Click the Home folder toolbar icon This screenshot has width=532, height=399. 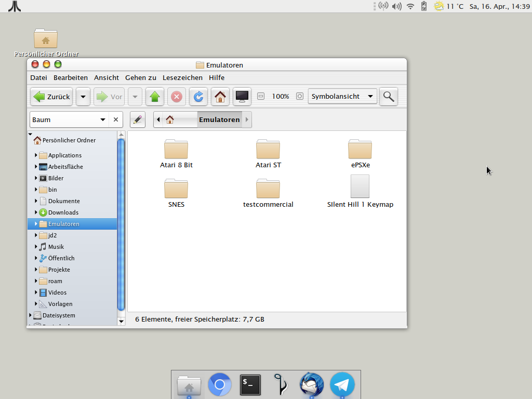point(220,97)
